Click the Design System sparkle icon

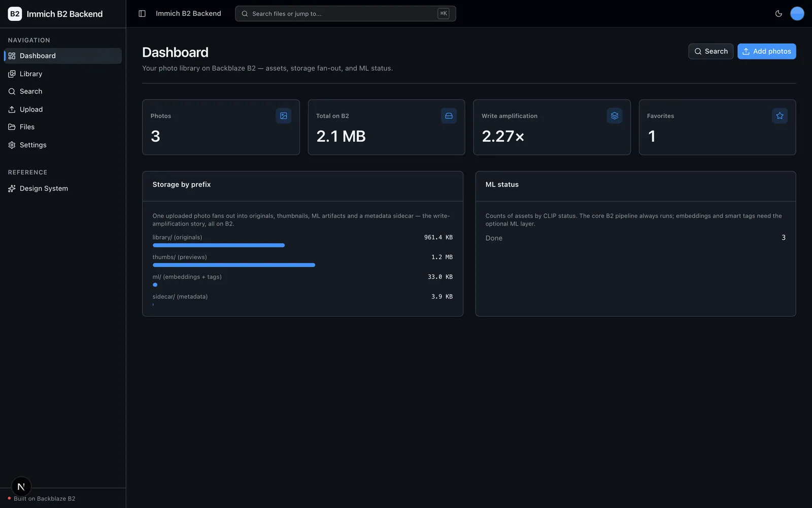pyautogui.click(x=12, y=188)
